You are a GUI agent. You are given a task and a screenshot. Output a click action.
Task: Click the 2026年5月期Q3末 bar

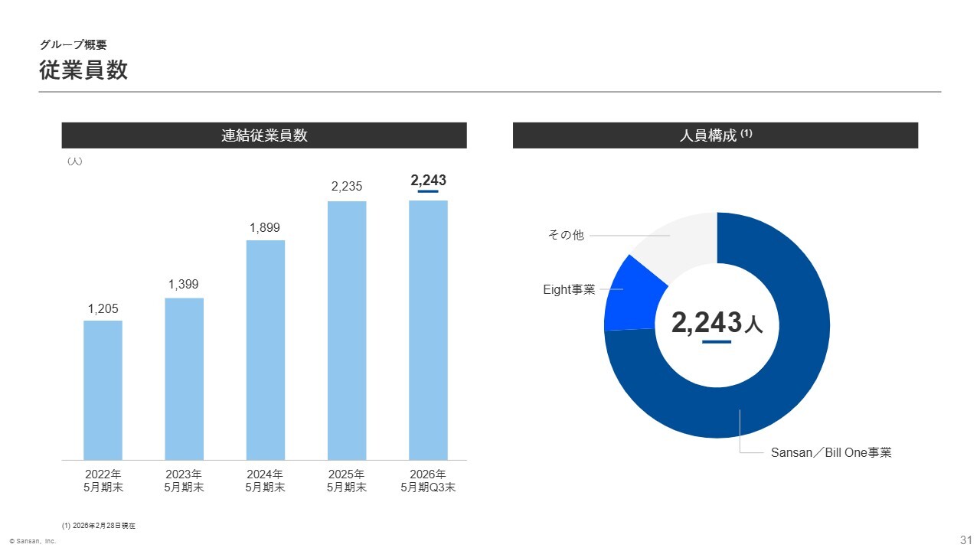(428, 330)
